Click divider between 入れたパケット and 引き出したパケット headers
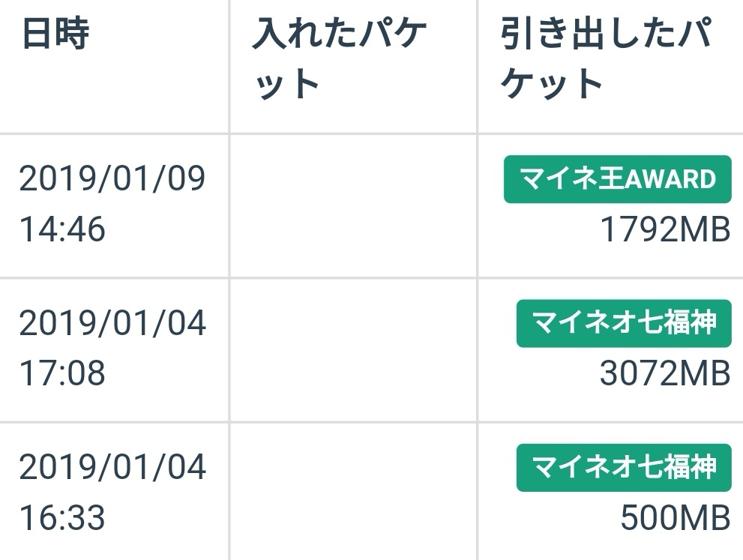Viewport: 743px width, 560px height. pyautogui.click(x=477, y=66)
